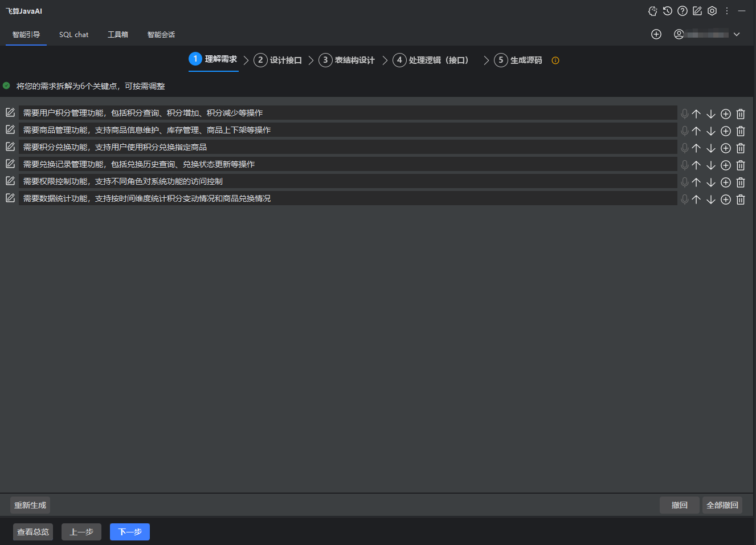The height and width of the screenshot is (545, 756).
Task: Edit the 用户积分管理功能 requirement row
Action: click(x=10, y=112)
